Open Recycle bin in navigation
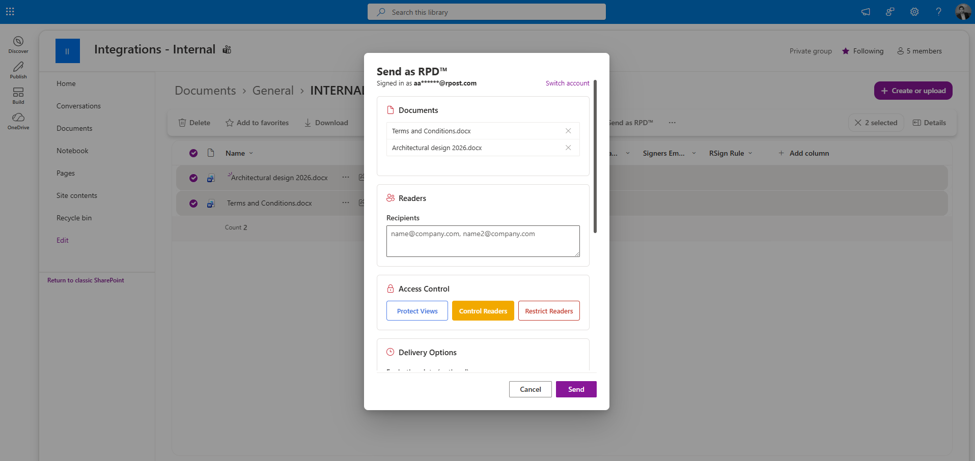 click(75, 218)
